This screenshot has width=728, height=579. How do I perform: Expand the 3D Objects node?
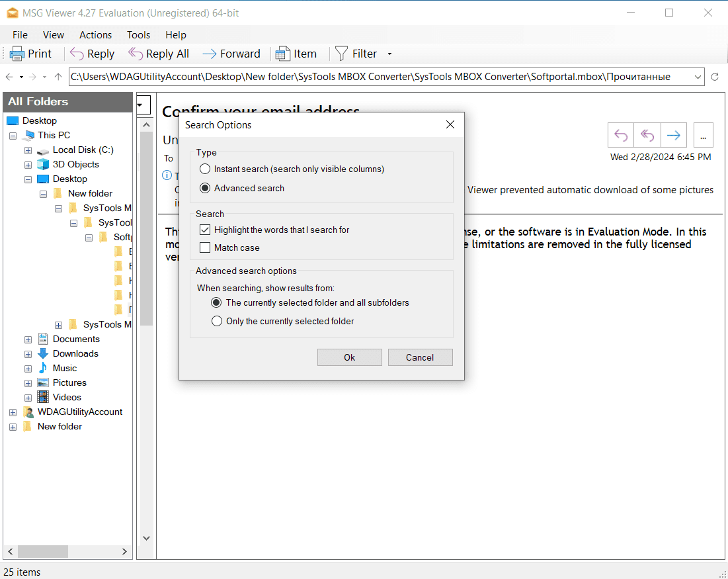pyautogui.click(x=28, y=165)
